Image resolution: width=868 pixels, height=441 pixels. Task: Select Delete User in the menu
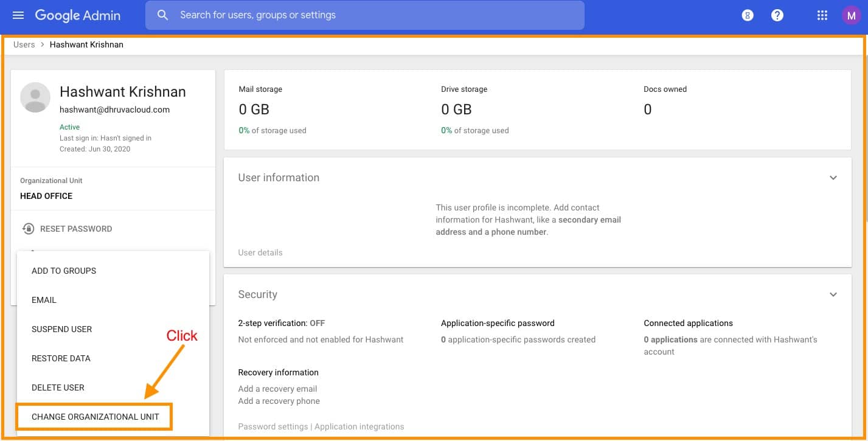click(58, 387)
